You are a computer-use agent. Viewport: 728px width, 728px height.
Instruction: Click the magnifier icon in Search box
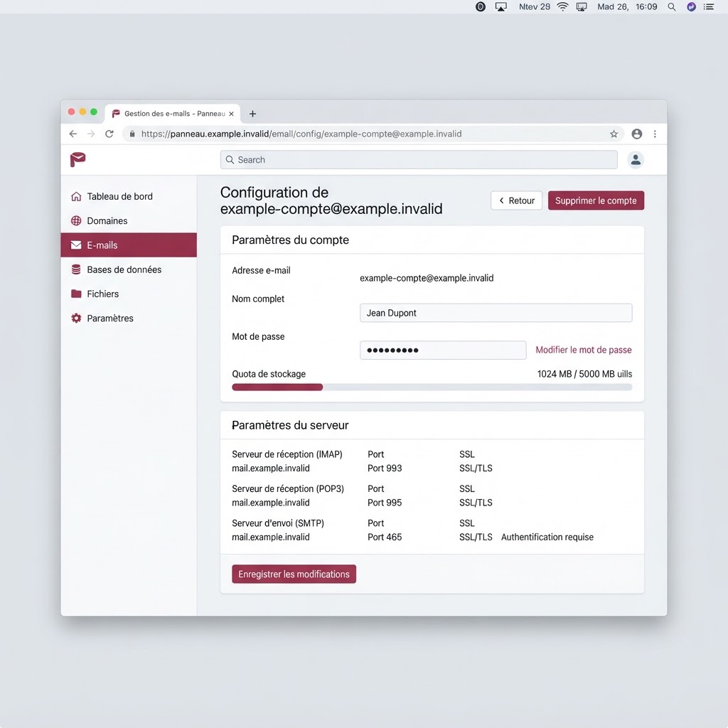click(x=230, y=160)
